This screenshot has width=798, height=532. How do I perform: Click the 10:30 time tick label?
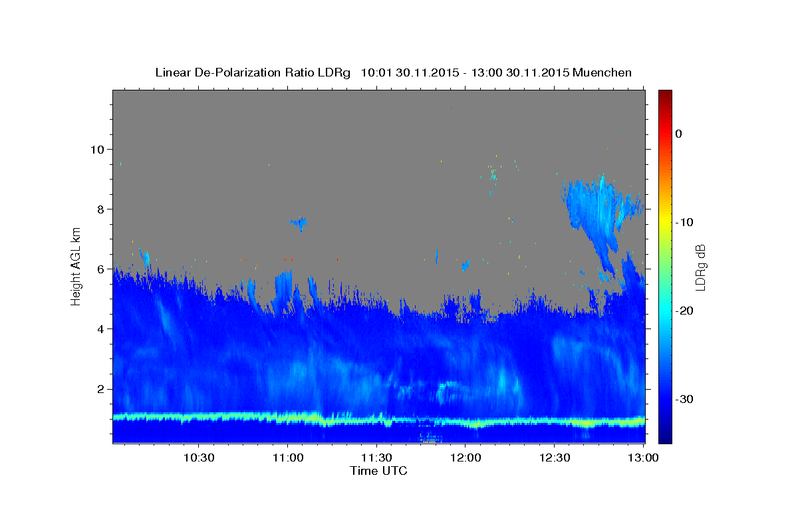(198, 458)
